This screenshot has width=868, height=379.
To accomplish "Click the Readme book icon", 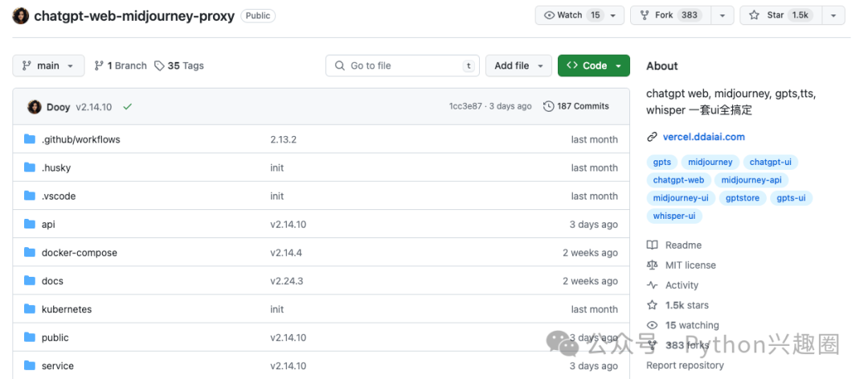I will 653,245.
